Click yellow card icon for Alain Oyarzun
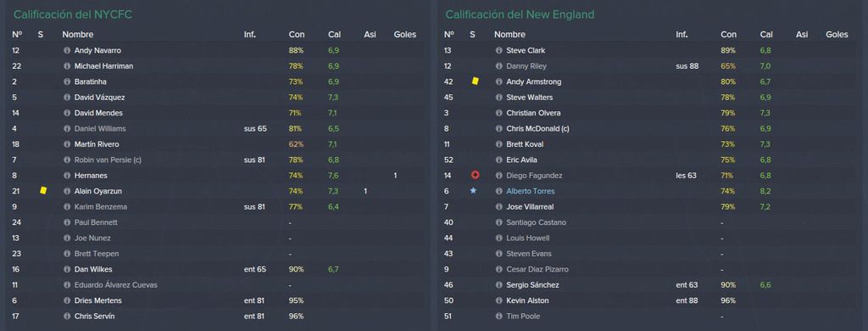Image resolution: width=868 pixels, height=331 pixels. [x=43, y=191]
